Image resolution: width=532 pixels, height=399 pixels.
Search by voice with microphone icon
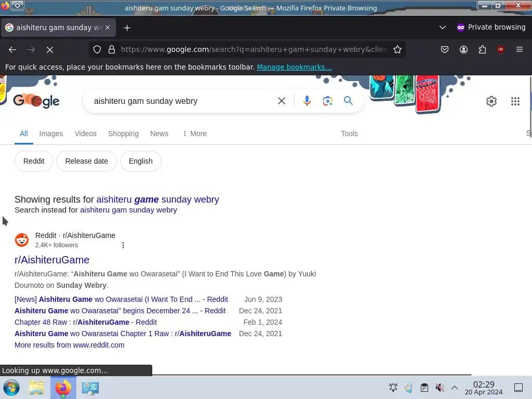point(307,101)
